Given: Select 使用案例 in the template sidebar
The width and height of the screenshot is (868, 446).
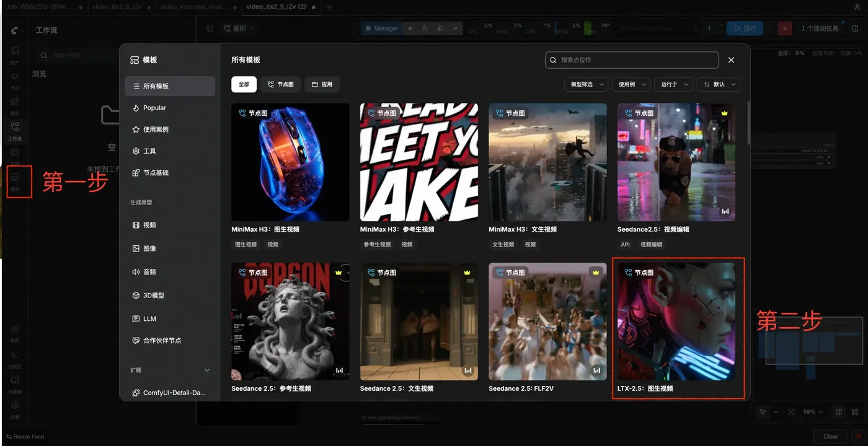Looking at the screenshot, I should coord(170,129).
